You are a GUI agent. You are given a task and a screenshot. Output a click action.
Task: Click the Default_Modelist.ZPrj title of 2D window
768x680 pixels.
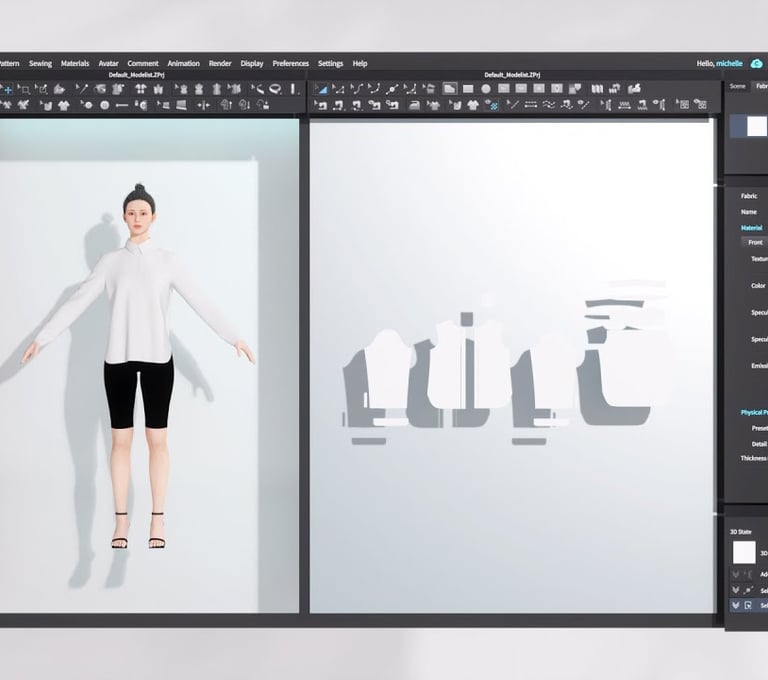tap(512, 75)
